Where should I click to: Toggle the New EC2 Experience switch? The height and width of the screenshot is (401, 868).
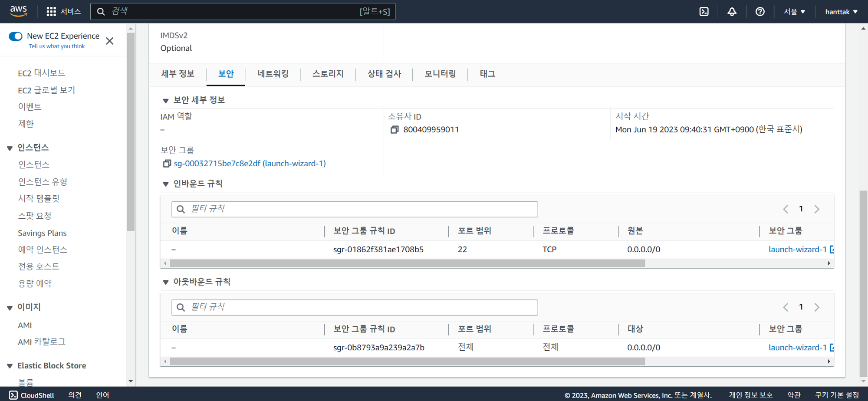tap(16, 36)
